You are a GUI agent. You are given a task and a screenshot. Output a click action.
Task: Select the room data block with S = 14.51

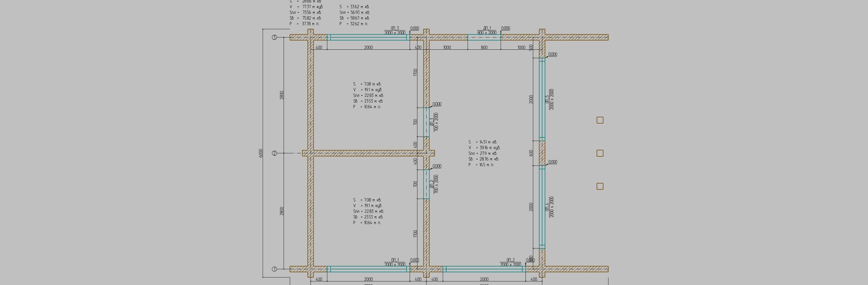click(484, 153)
